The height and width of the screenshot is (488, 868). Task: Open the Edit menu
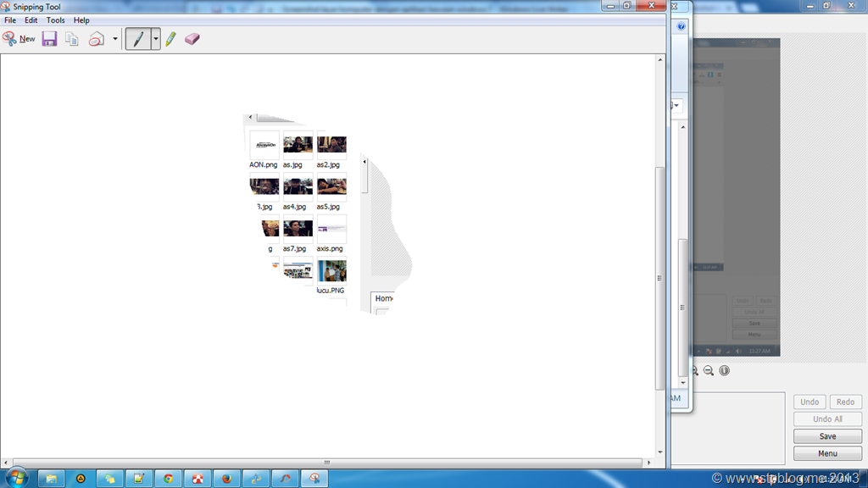(x=31, y=20)
